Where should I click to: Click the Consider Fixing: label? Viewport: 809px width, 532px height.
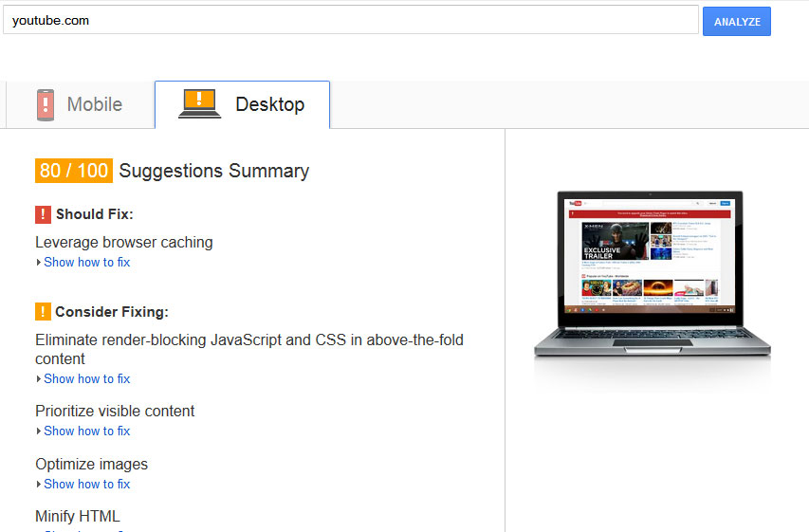click(x=112, y=312)
